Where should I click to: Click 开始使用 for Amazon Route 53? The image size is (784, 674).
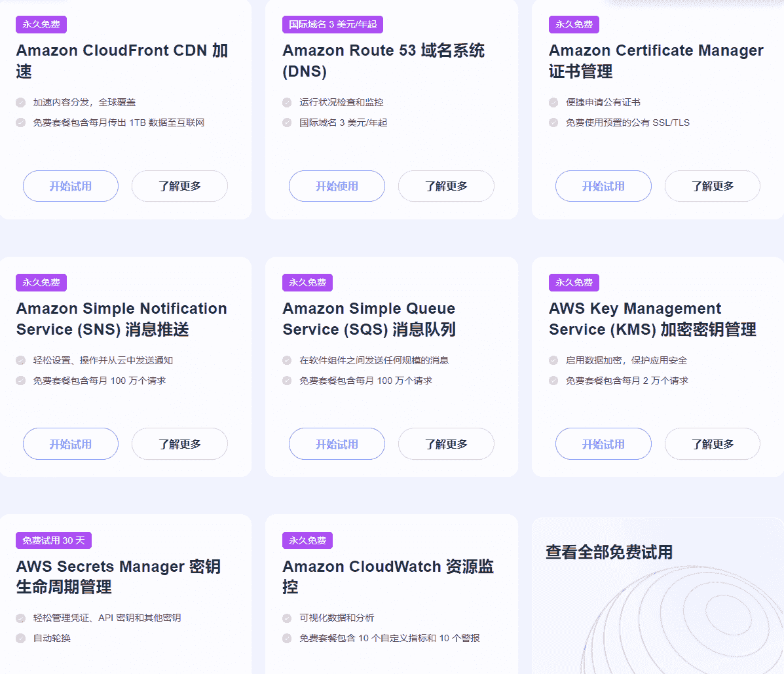pyautogui.click(x=337, y=186)
